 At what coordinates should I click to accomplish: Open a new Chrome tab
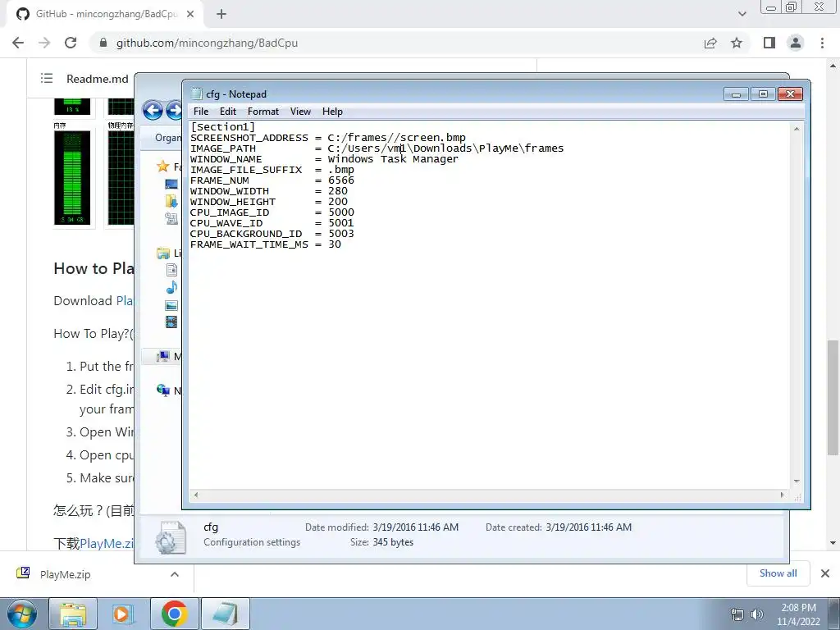coord(221,14)
